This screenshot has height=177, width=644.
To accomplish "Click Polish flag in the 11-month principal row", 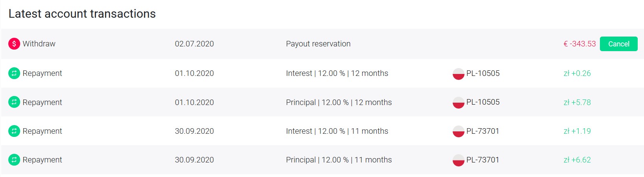I will (458, 160).
